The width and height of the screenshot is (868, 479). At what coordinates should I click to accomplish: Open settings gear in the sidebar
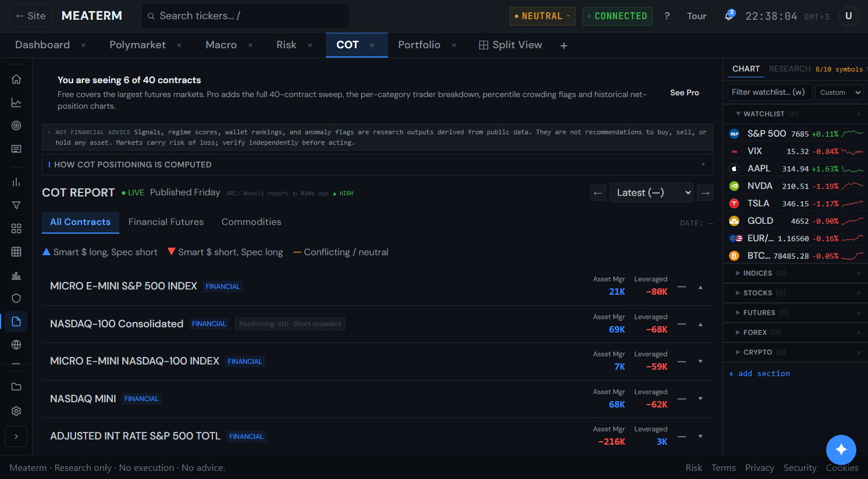tap(16, 411)
